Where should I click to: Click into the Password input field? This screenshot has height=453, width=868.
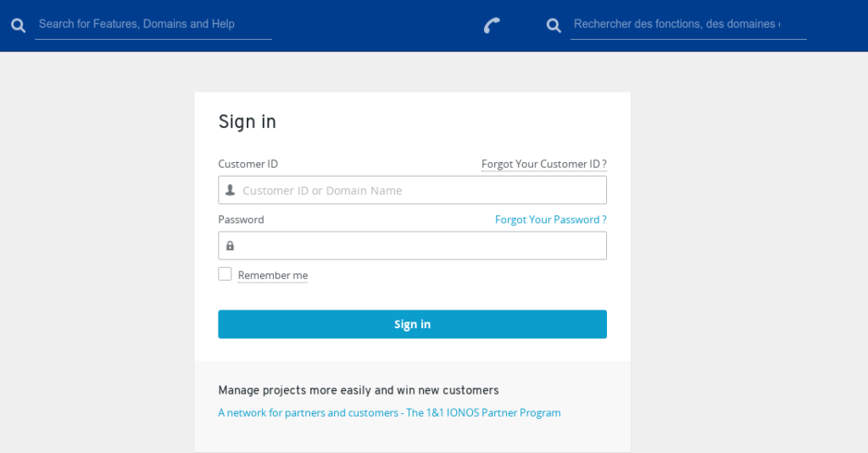420,246
